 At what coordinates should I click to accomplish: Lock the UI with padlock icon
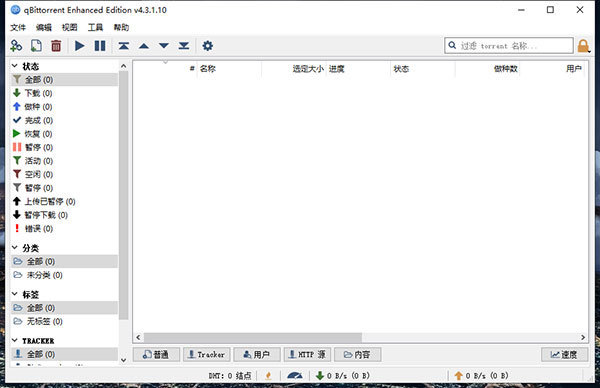583,46
